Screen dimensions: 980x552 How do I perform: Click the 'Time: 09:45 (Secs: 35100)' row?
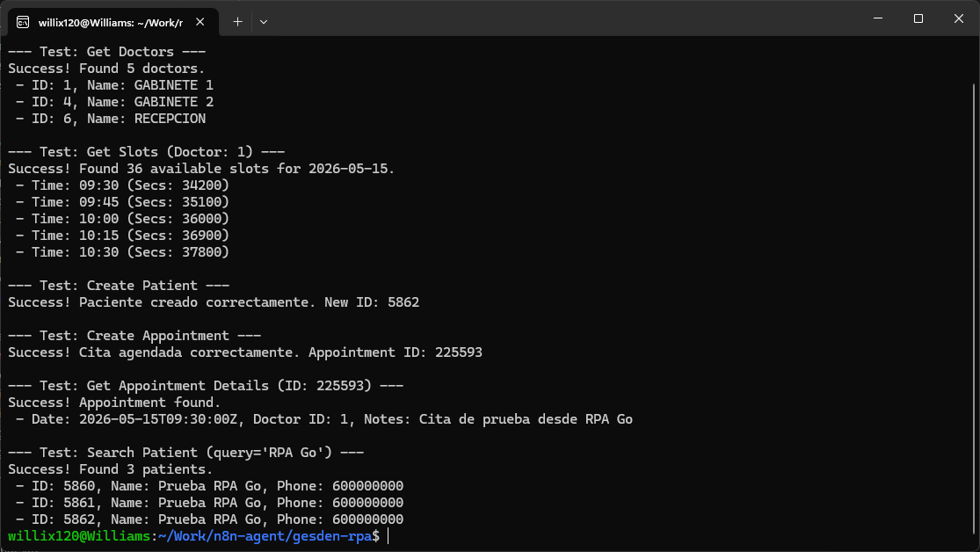(122, 202)
